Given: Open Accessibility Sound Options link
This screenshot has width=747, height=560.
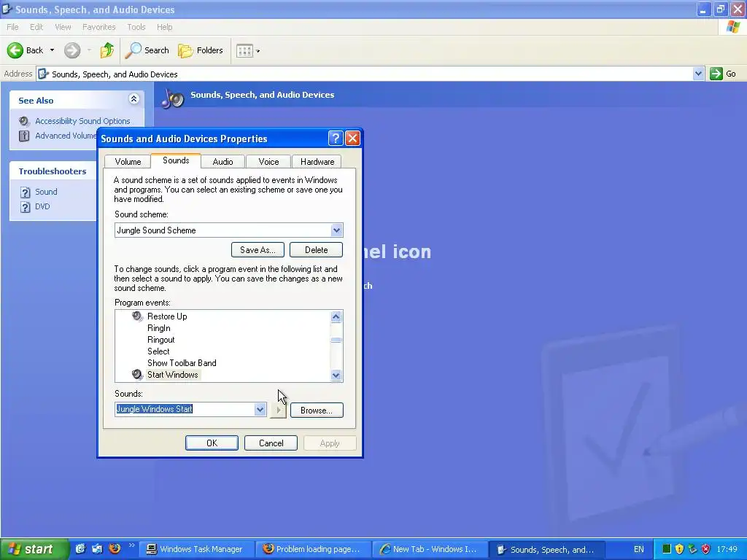Looking at the screenshot, I should pyautogui.click(x=82, y=121).
